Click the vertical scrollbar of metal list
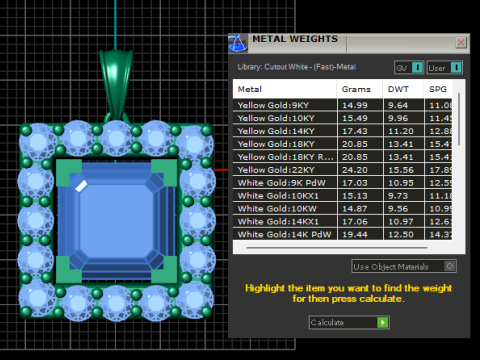Image resolution: width=480 pixels, height=360 pixels. click(x=459, y=119)
